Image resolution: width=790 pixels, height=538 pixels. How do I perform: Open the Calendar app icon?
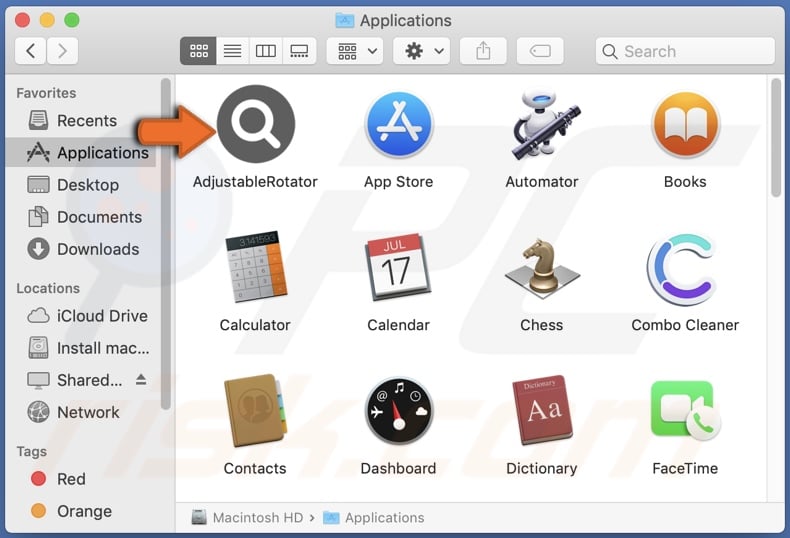[x=399, y=267]
